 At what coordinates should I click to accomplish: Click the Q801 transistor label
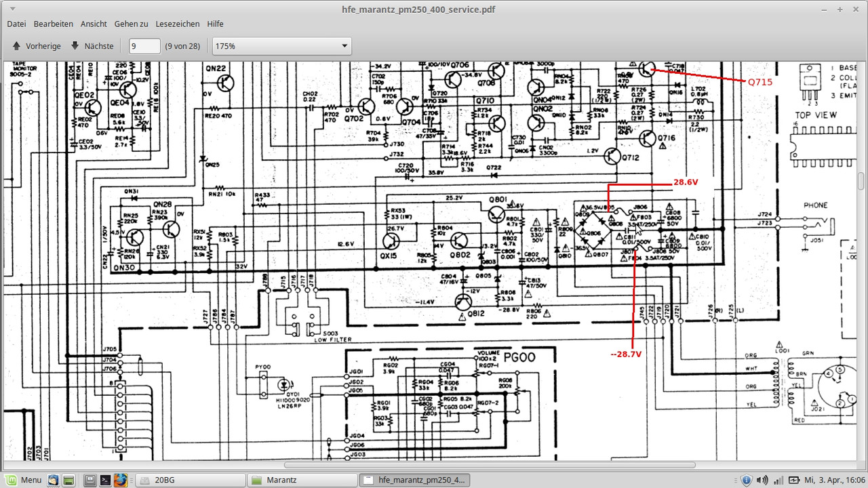coord(497,200)
